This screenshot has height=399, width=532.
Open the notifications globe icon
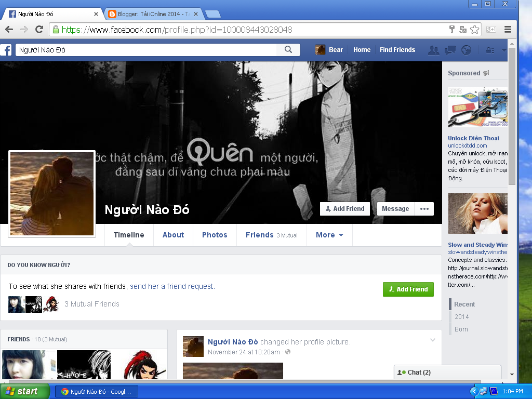pyautogui.click(x=466, y=50)
